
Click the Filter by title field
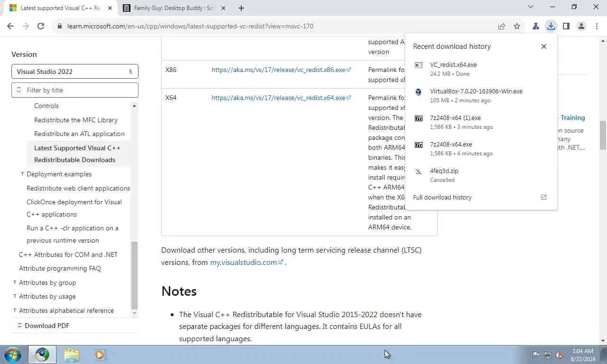point(75,90)
